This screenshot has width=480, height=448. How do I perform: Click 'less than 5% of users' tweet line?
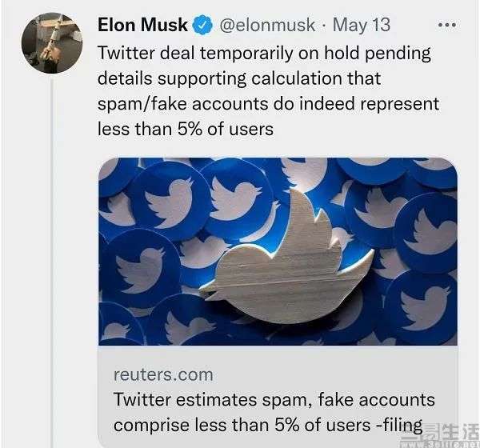[185, 128]
